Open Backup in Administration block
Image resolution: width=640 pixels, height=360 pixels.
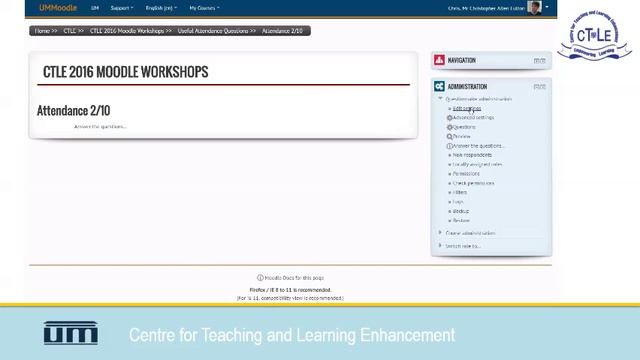461,211
